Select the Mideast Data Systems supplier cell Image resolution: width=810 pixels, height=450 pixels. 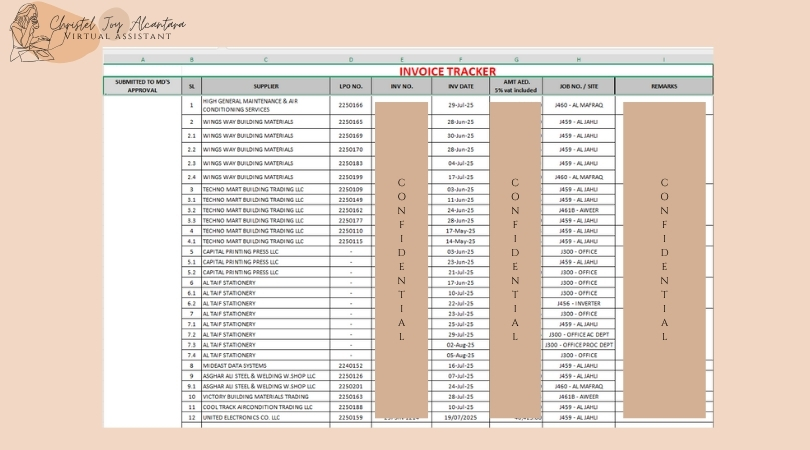[266, 366]
